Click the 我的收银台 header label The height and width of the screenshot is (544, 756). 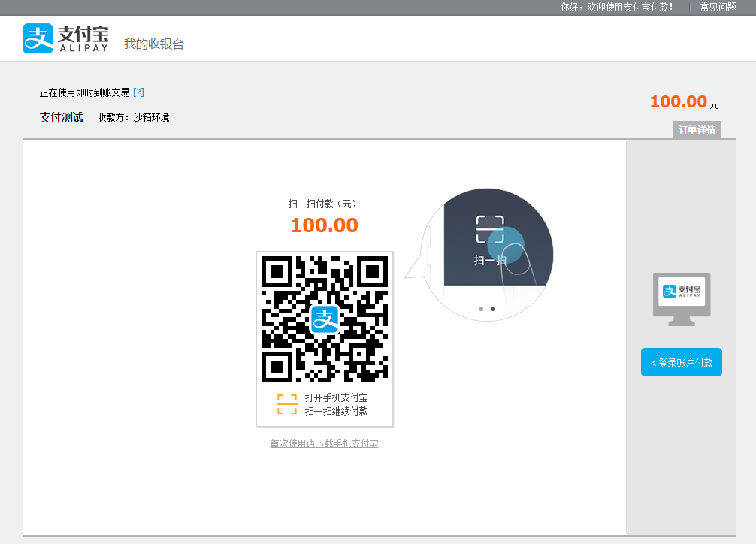153,43
